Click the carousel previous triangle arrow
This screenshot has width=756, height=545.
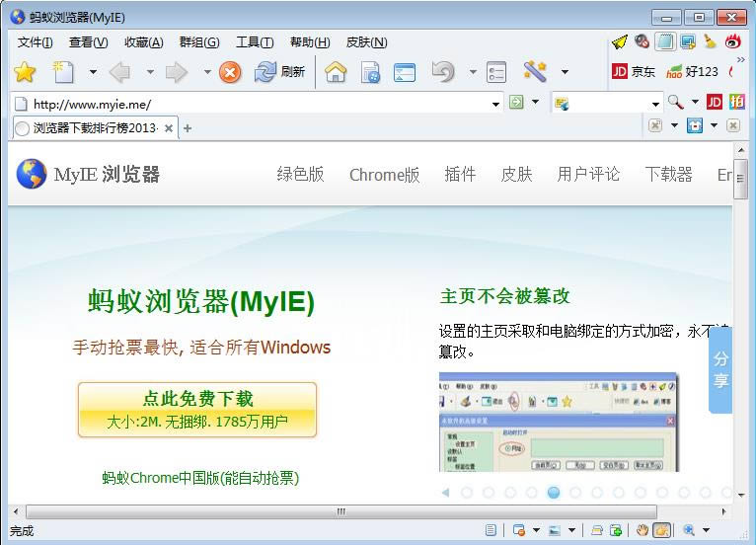click(x=445, y=492)
